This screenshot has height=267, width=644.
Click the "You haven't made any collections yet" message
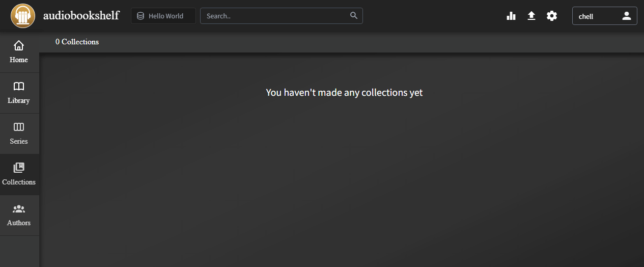[x=344, y=93]
